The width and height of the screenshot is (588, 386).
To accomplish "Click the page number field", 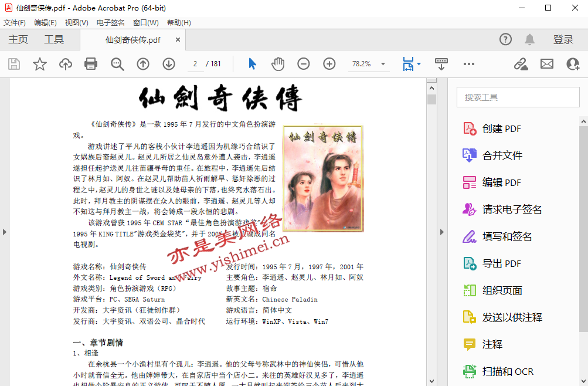I will coord(195,64).
